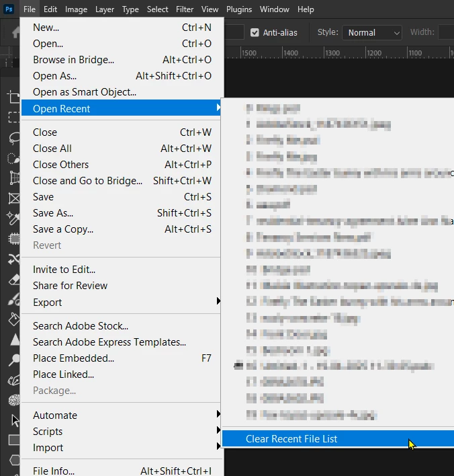Choose Close with shortcut Ctrl+W
The image size is (454, 476).
[x=122, y=132]
